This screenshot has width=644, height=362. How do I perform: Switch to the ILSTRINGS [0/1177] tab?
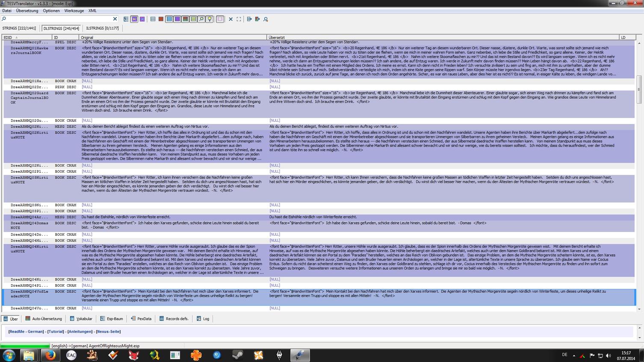(102, 28)
